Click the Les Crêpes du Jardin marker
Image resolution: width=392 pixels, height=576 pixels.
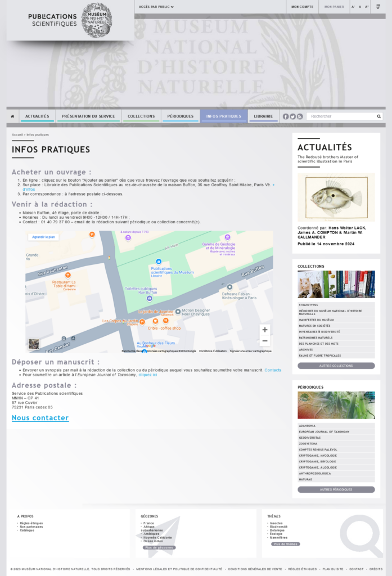coord(142,322)
